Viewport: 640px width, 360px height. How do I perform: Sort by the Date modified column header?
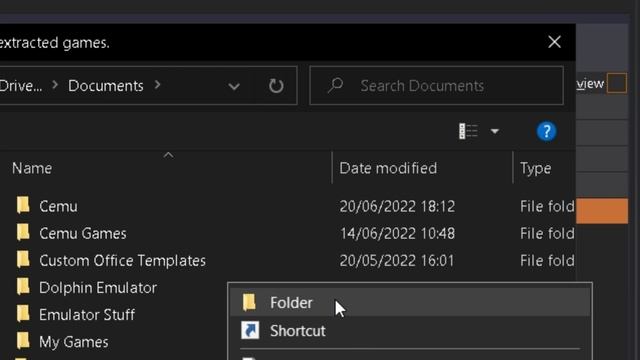(x=388, y=168)
